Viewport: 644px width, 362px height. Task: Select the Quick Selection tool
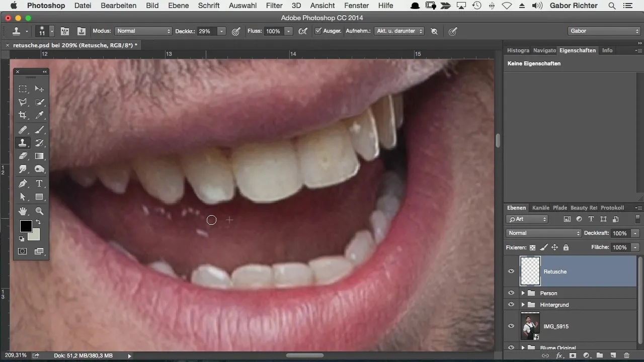tap(39, 102)
